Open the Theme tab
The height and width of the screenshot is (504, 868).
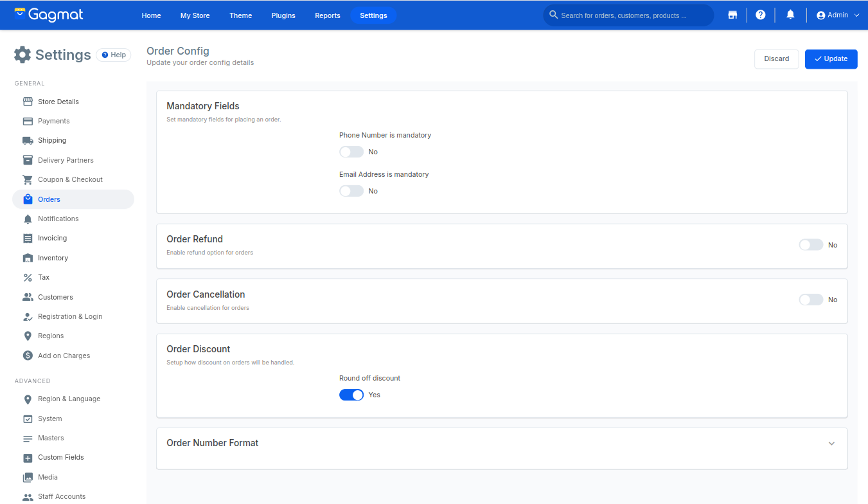pyautogui.click(x=241, y=15)
